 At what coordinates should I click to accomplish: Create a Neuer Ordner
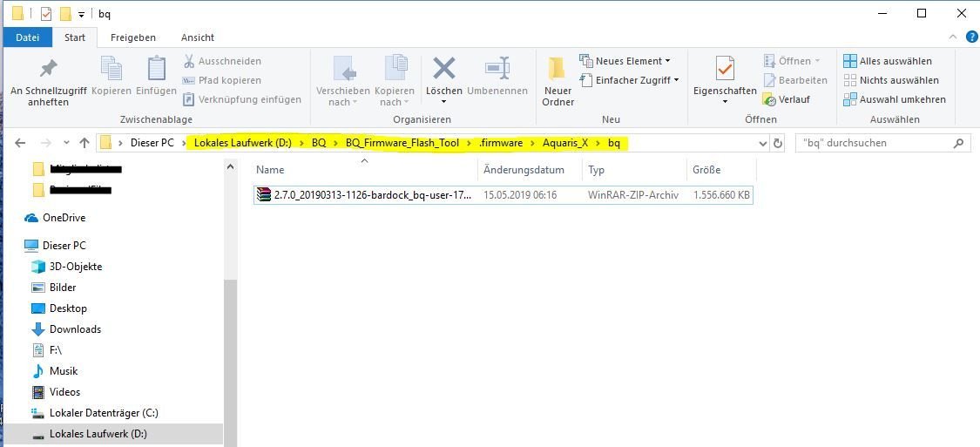(558, 82)
